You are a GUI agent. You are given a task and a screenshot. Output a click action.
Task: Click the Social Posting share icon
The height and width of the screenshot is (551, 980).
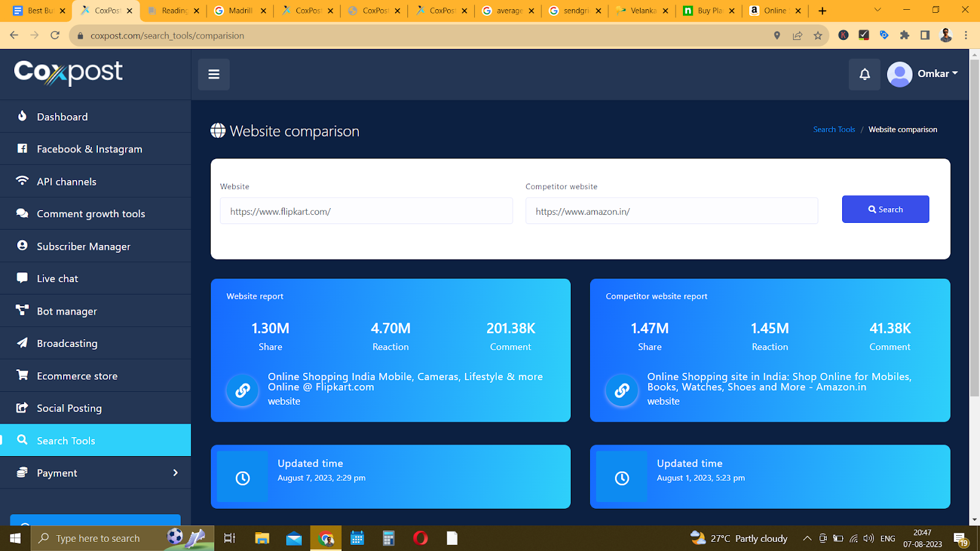[22, 407]
